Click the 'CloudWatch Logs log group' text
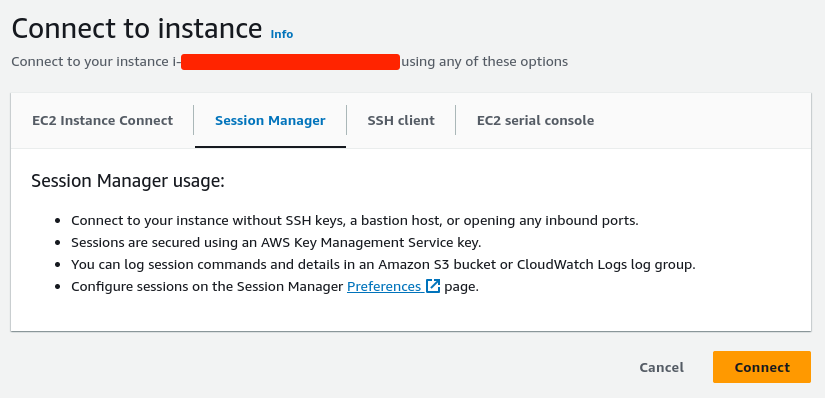Screen dimensions: 825x398 pyautogui.click(x=606, y=264)
